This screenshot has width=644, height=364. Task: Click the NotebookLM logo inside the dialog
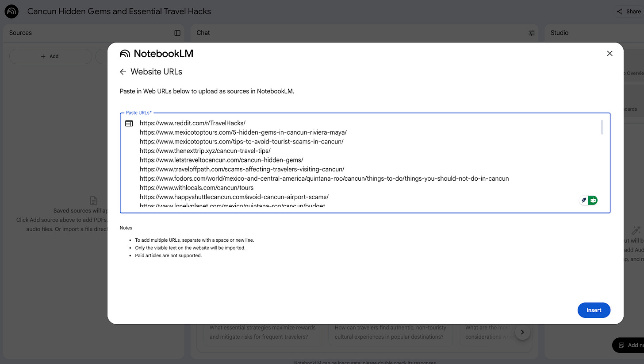point(157,54)
